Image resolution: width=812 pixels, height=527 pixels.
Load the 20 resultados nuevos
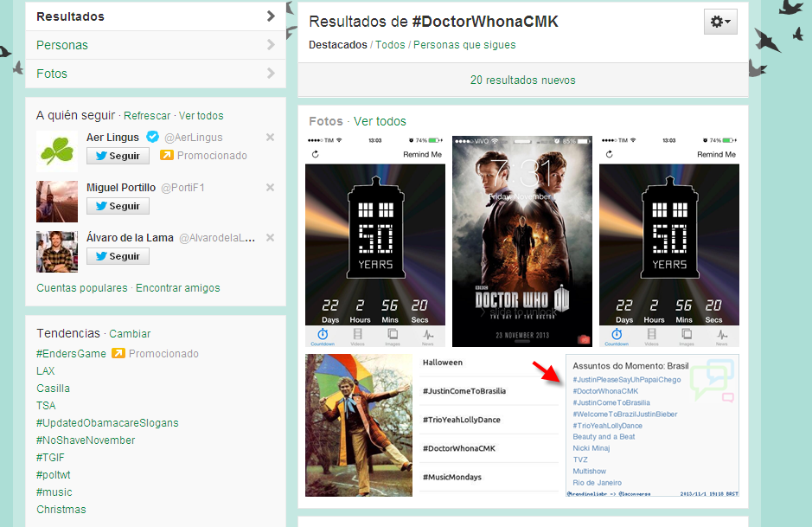522,80
